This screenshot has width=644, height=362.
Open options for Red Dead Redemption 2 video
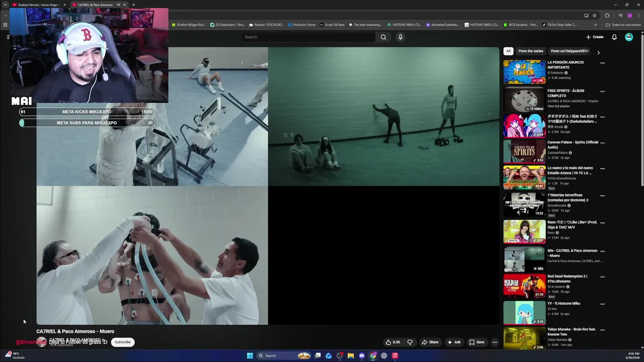click(x=602, y=277)
